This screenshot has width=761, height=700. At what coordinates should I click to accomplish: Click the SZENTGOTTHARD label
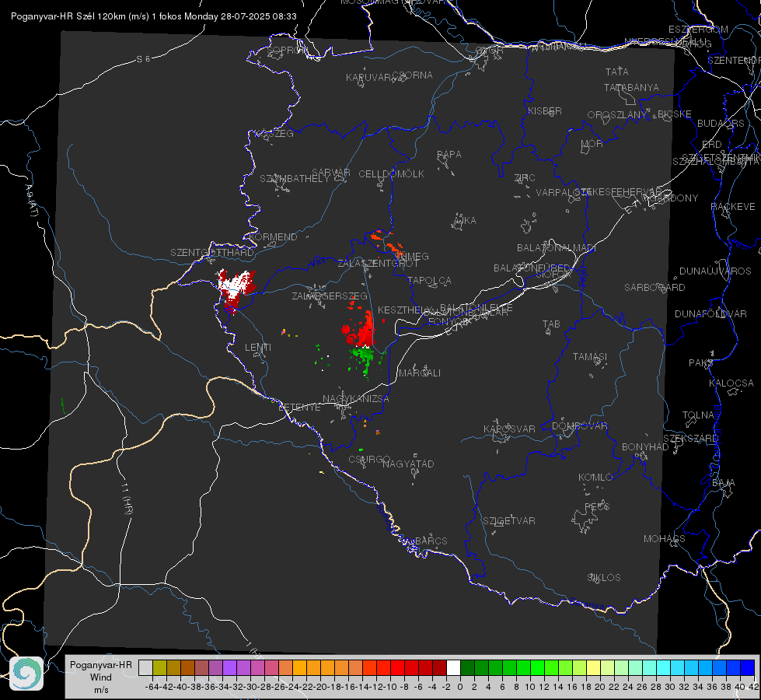coord(212,253)
